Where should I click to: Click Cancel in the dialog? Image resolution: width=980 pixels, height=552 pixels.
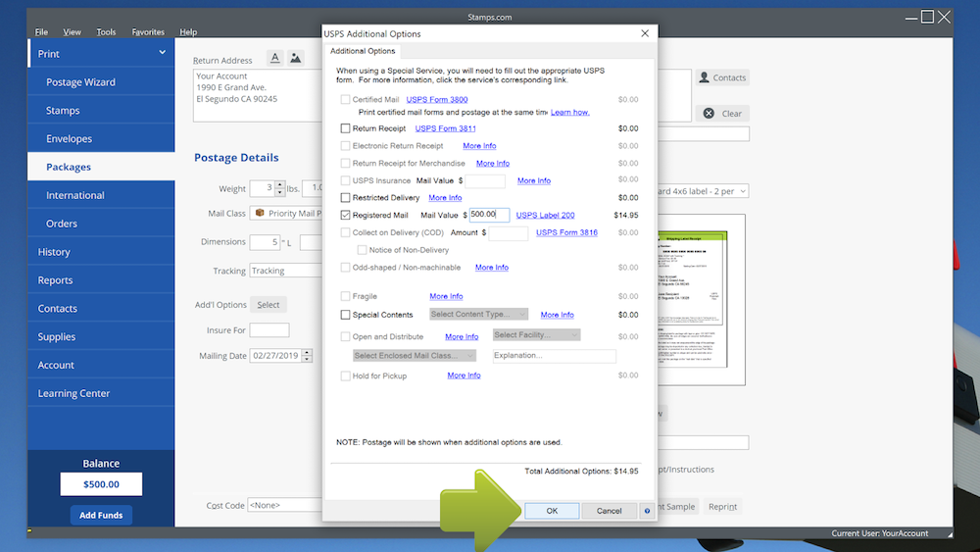pyautogui.click(x=609, y=511)
